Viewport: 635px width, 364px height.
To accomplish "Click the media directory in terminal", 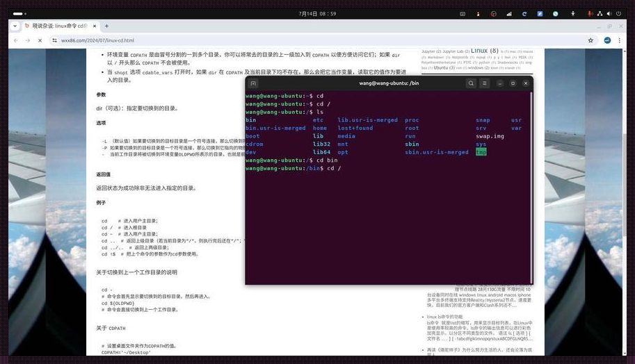I will (x=346, y=136).
